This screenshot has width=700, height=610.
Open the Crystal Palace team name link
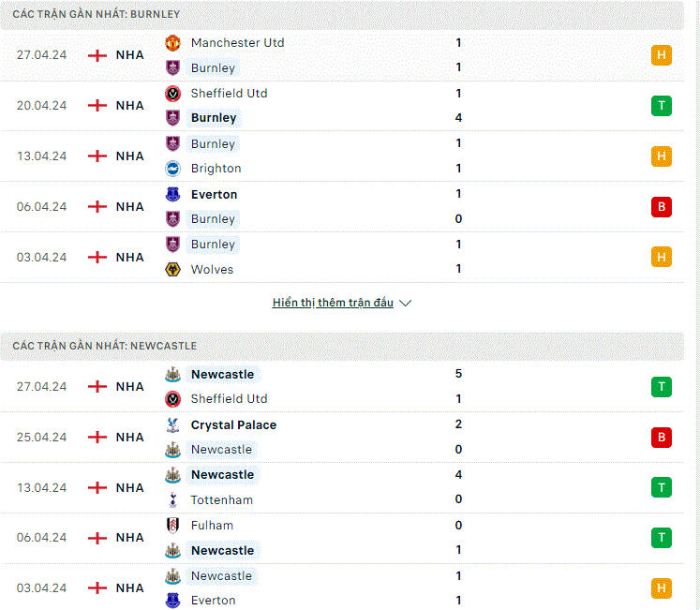tap(233, 424)
